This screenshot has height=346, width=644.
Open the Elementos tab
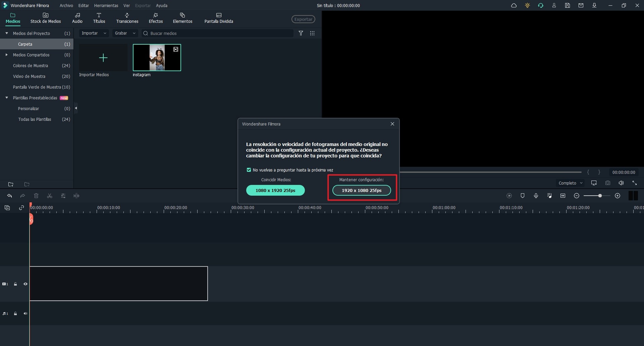(x=182, y=18)
